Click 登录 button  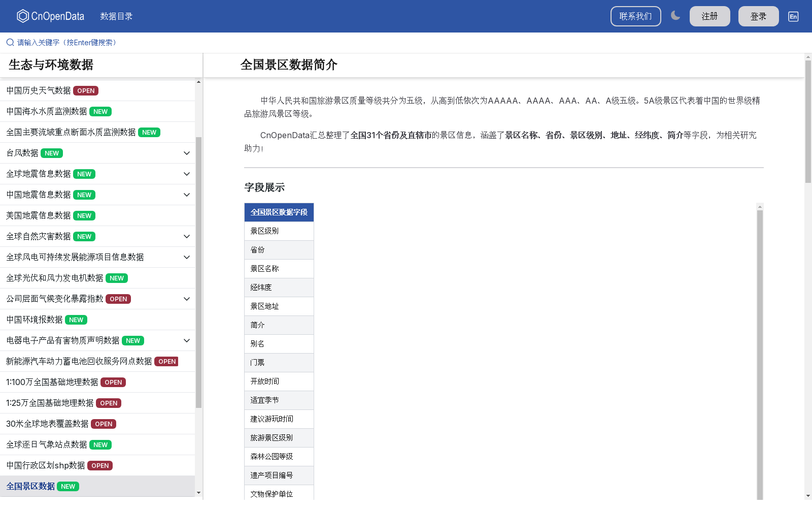758,16
